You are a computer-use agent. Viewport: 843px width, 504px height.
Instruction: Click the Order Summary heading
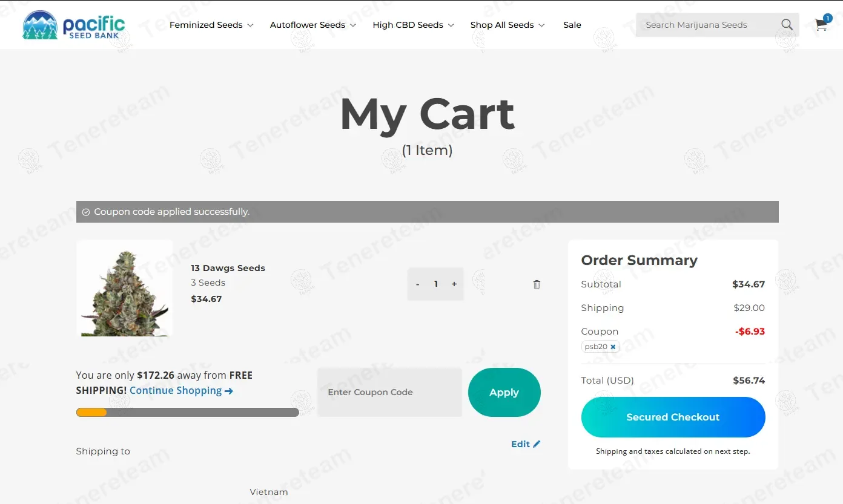(640, 260)
